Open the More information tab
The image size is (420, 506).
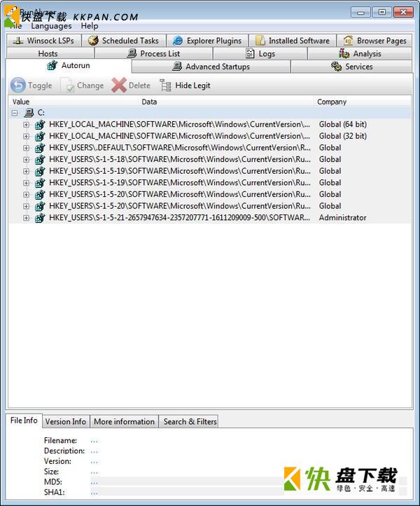[124, 422]
